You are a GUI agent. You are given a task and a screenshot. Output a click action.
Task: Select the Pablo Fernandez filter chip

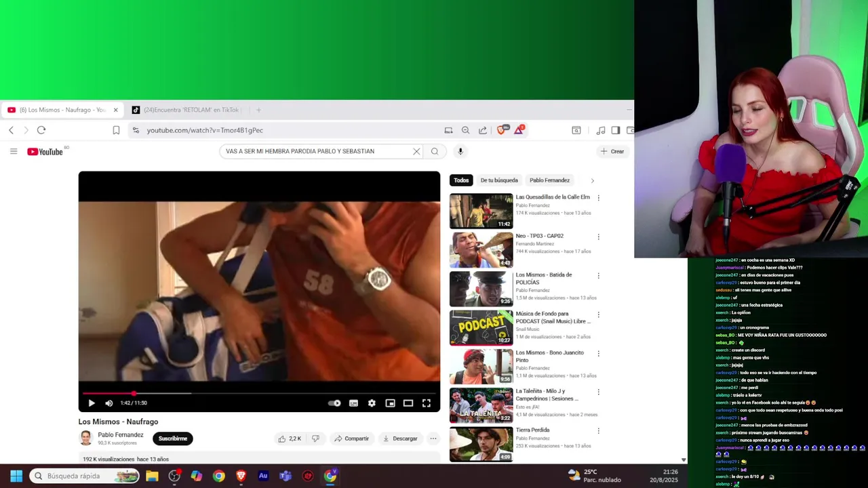[549, 180]
